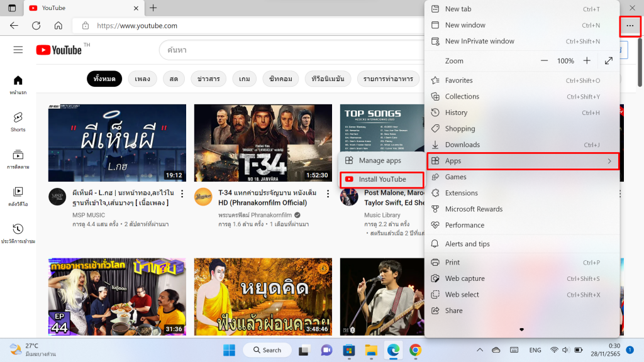Open Favorites from the menu
Viewport: 644px width, 362px height.
click(x=521, y=80)
